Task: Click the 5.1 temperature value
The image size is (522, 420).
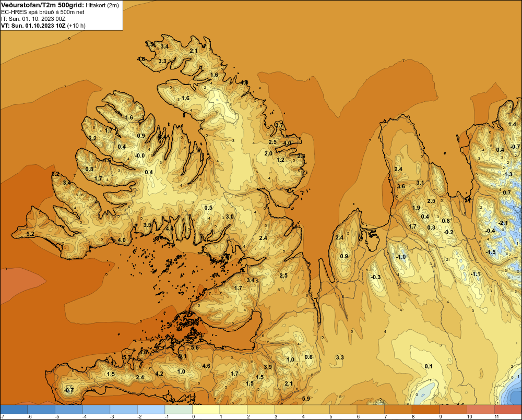Action: pyautogui.click(x=183, y=356)
